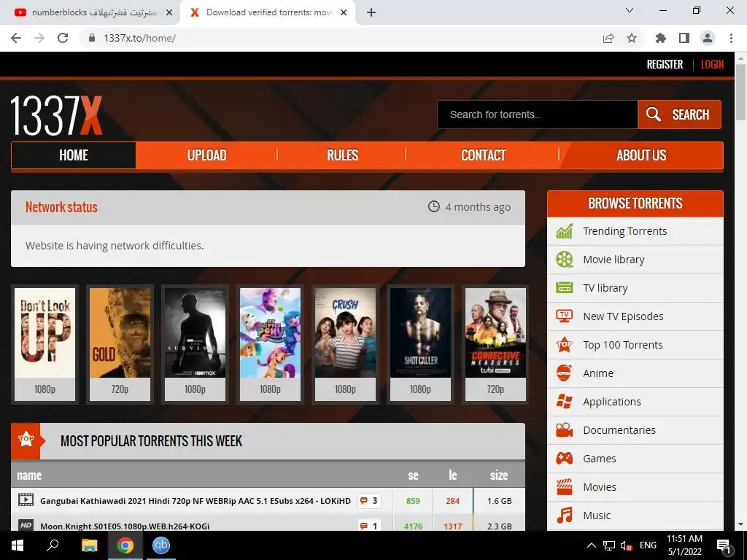Open the tab search dropdown chevron

pyautogui.click(x=630, y=10)
